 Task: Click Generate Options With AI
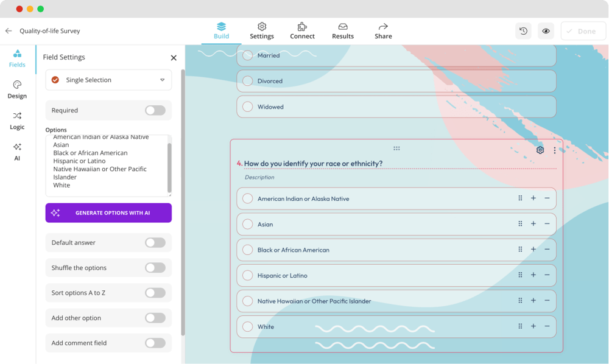click(108, 213)
